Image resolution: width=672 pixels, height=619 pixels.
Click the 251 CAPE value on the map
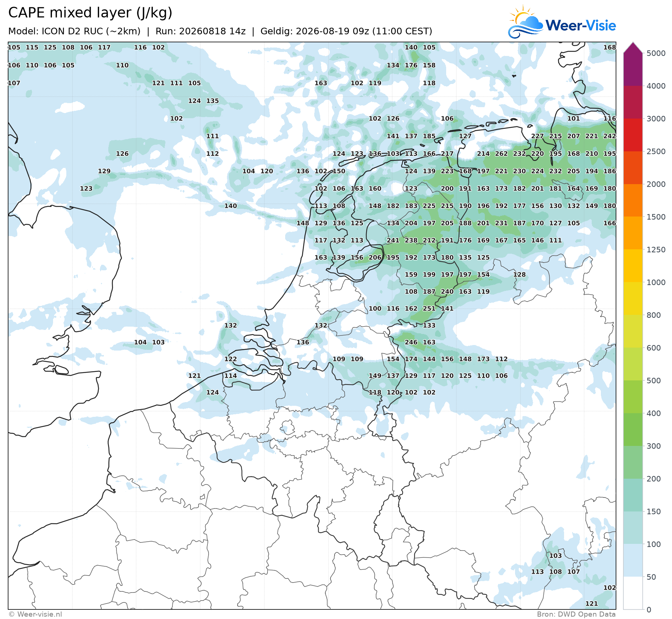point(429,309)
